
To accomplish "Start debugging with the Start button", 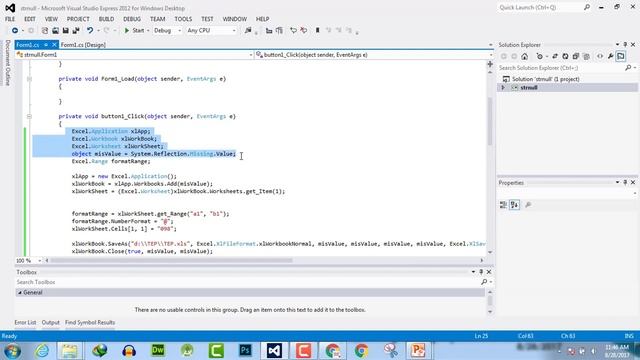I will (134, 31).
